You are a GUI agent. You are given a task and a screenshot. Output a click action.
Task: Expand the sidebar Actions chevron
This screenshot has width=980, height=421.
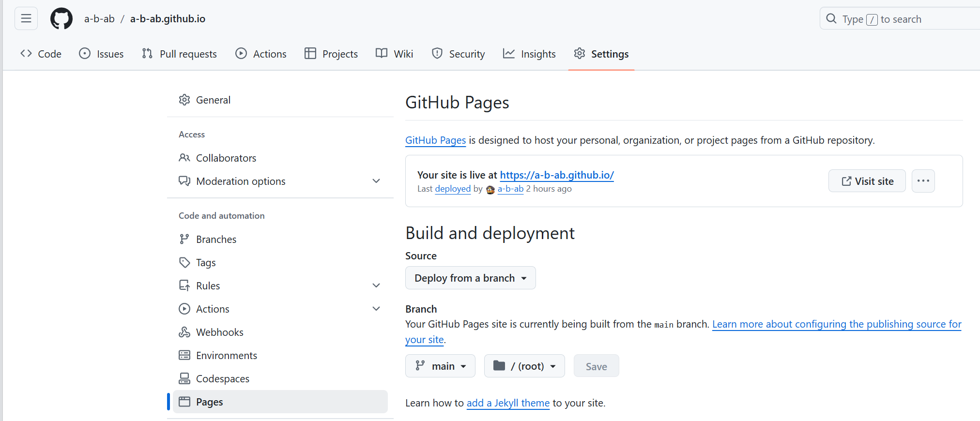pos(376,309)
